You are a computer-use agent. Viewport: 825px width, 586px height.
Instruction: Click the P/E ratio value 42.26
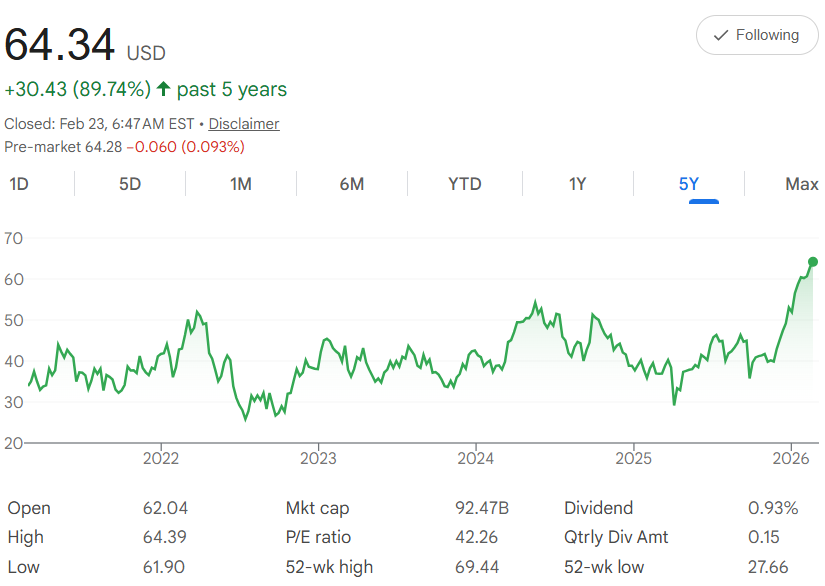476,537
